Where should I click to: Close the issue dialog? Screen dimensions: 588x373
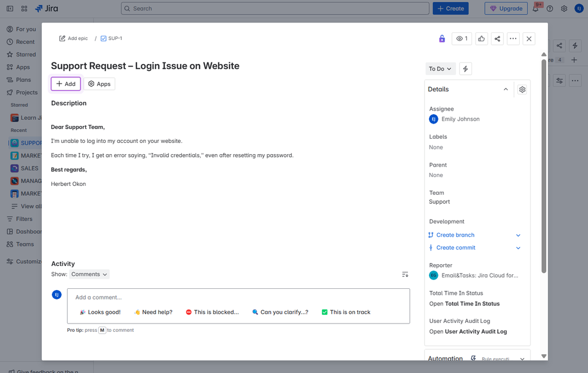pos(529,39)
